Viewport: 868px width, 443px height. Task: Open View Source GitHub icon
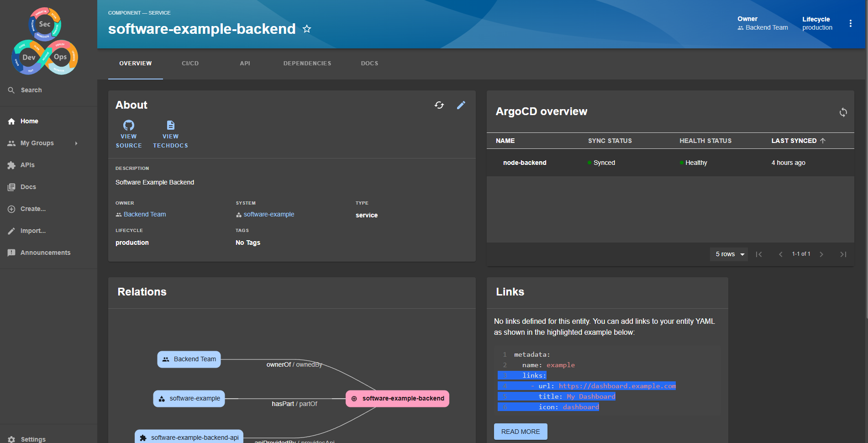129,126
